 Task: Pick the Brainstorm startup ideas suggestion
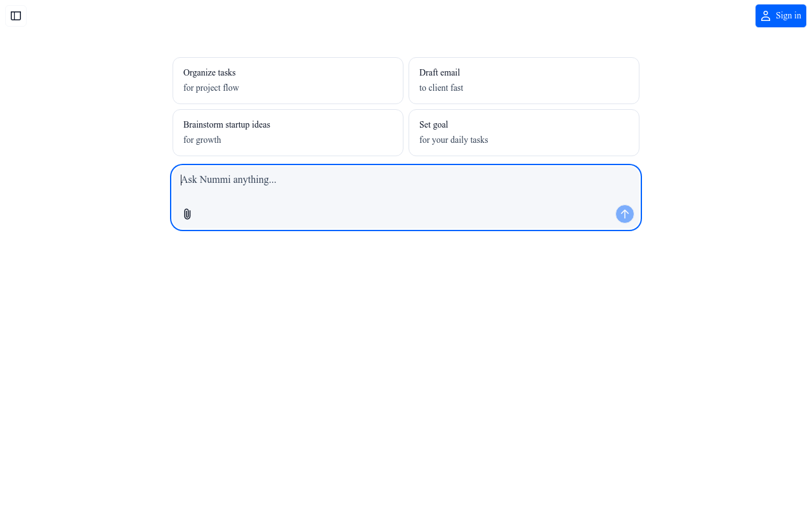[288, 133]
